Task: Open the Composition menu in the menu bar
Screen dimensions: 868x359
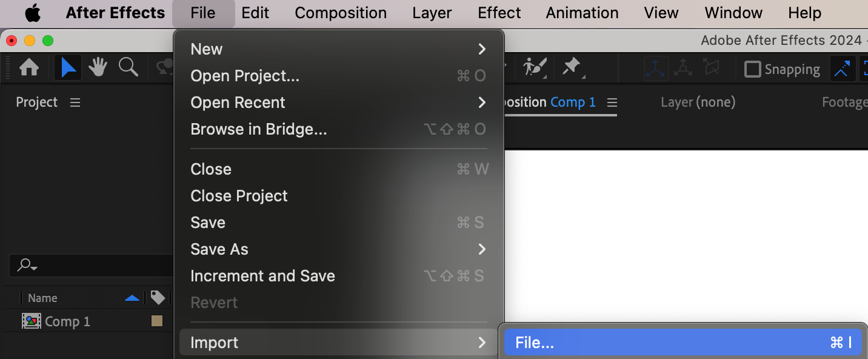Action: coord(341,13)
